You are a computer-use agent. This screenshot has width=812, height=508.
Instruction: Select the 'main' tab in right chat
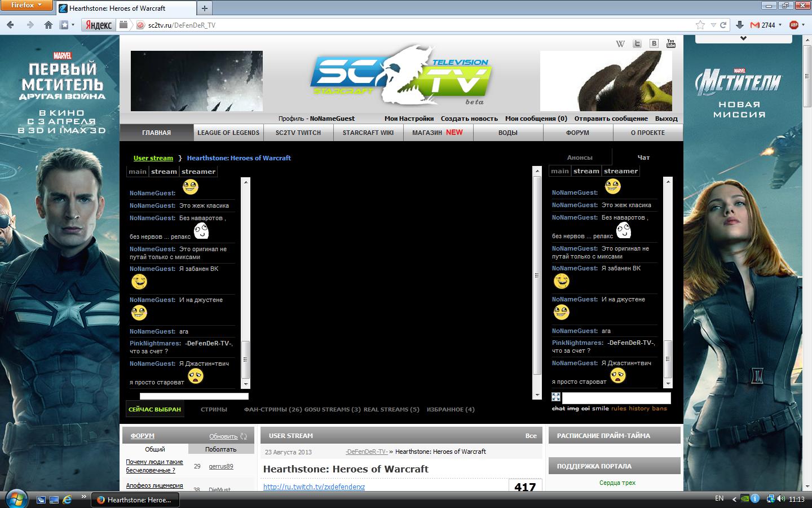560,171
